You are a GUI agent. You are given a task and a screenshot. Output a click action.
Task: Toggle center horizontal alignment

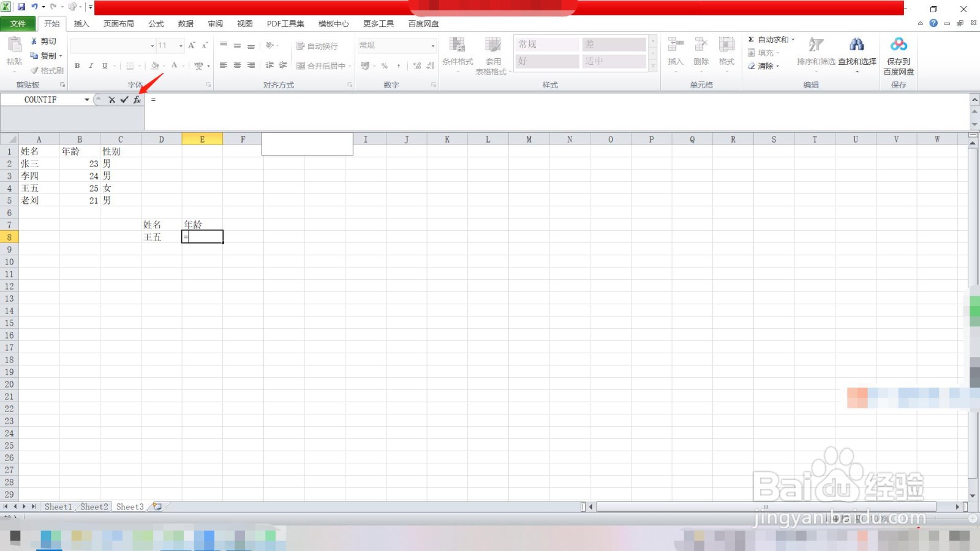(237, 65)
